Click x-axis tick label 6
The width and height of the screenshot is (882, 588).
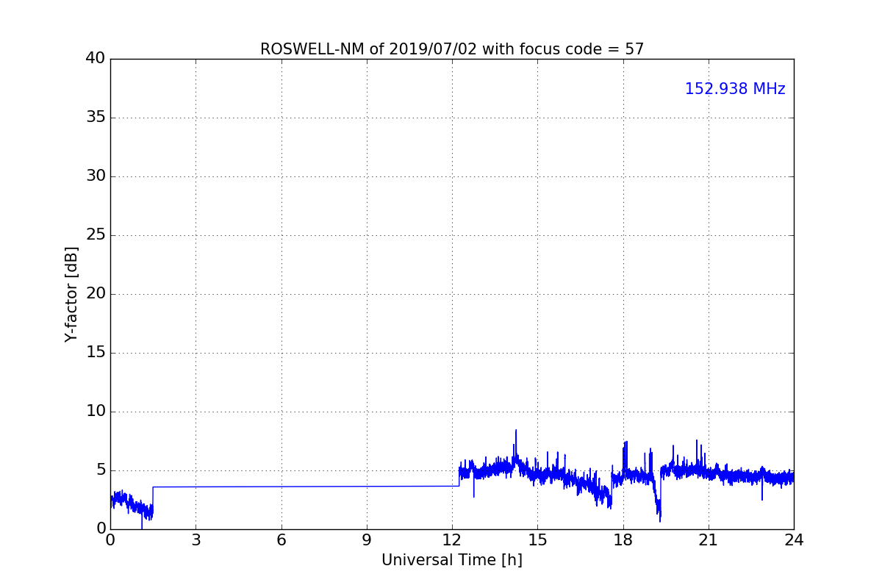coord(282,540)
